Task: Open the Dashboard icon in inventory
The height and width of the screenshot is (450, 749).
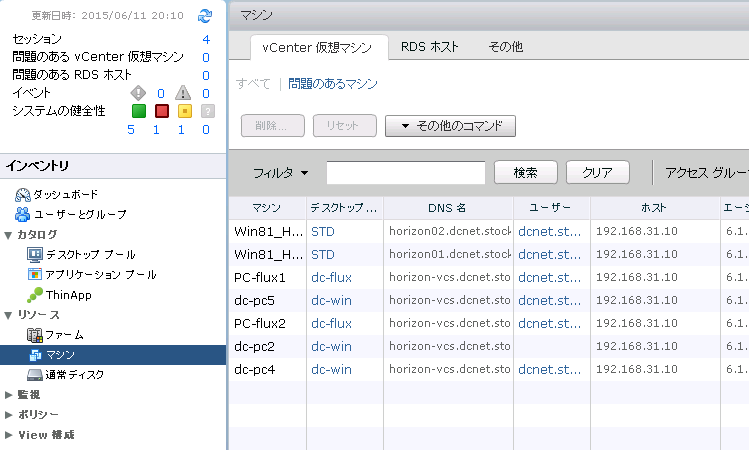Action: coord(23,194)
